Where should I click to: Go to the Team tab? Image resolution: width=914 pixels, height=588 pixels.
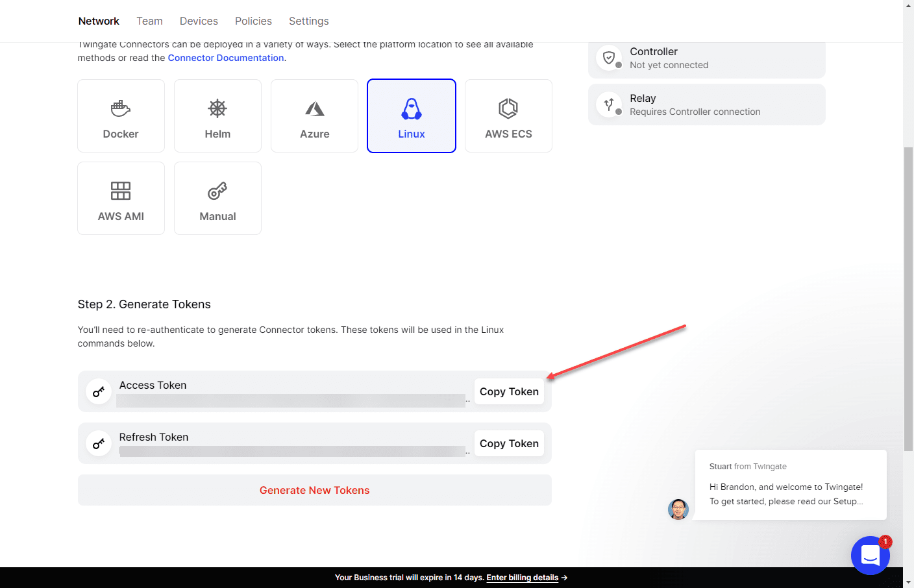click(x=149, y=21)
